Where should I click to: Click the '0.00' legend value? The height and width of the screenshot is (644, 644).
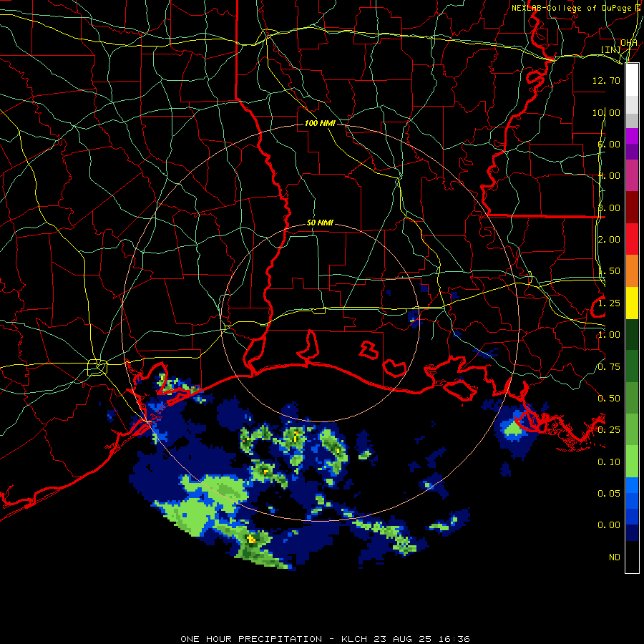pos(609,525)
